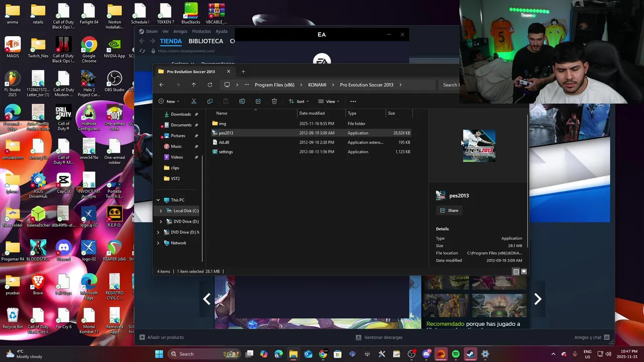Expand breadcrumb ellipsis for hidden path folders
This screenshot has height=362, width=644.
tap(247, 84)
